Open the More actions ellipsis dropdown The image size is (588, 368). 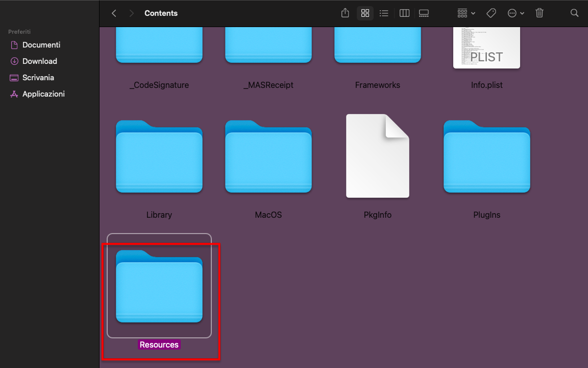[x=515, y=13]
